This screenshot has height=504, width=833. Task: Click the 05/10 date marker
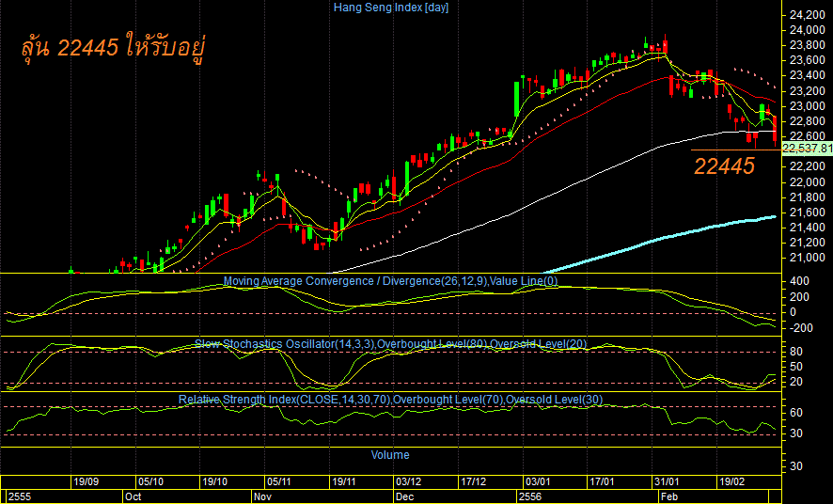coord(150,481)
